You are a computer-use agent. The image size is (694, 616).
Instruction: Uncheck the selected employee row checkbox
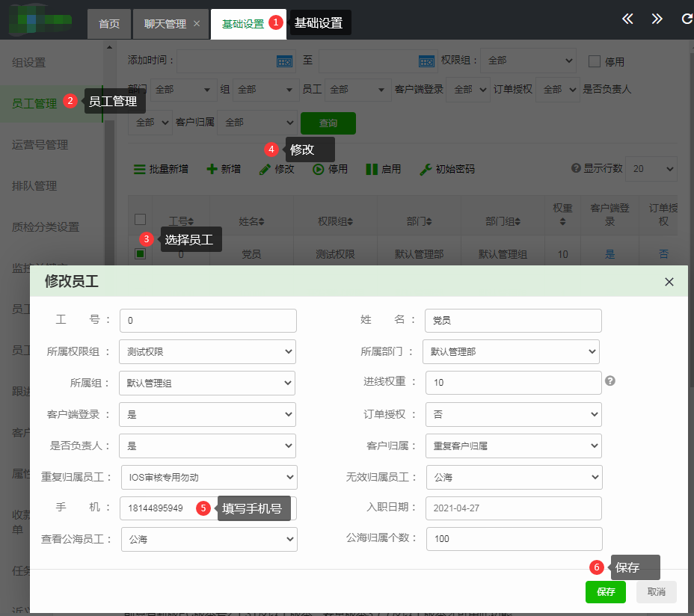tap(140, 254)
